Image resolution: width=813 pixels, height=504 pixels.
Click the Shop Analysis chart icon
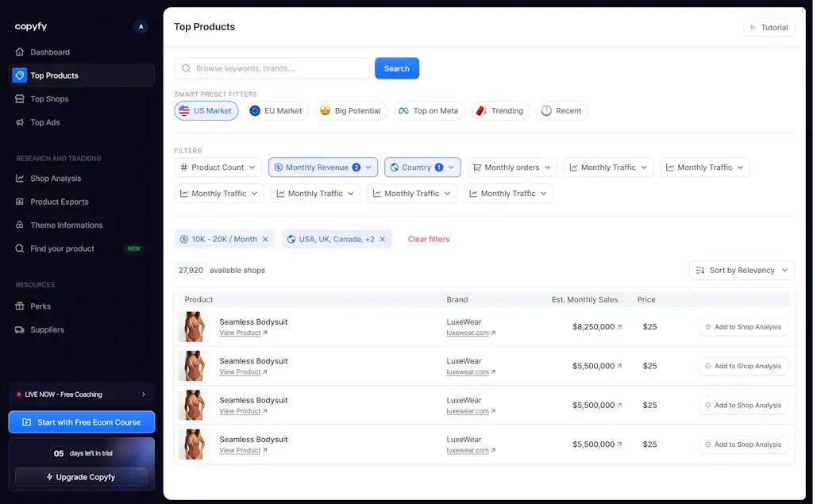pyautogui.click(x=20, y=179)
